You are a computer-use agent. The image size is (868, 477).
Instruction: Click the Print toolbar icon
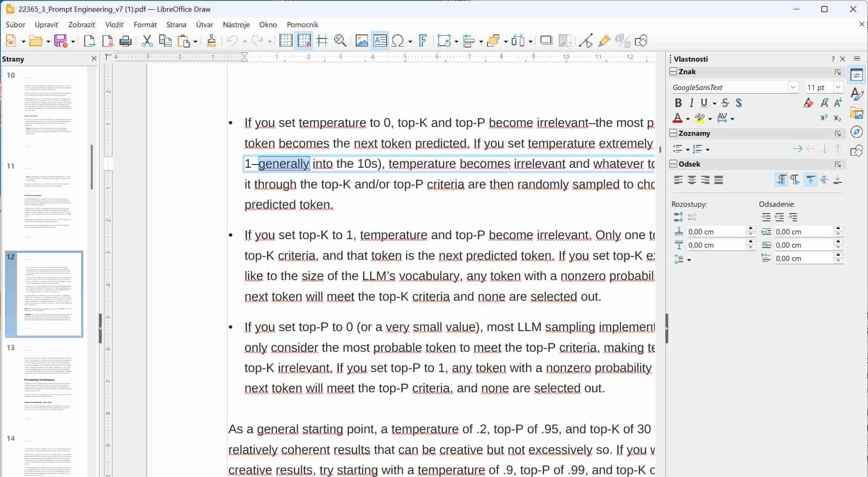tap(125, 41)
